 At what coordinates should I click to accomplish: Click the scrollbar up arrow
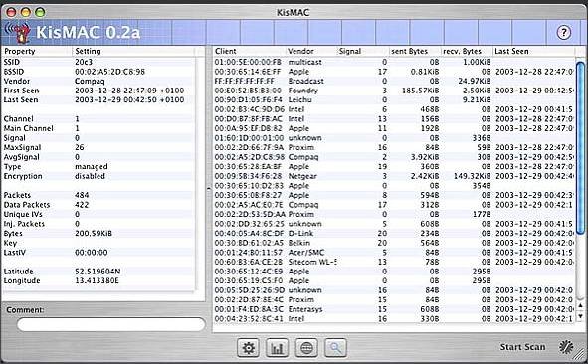click(580, 306)
